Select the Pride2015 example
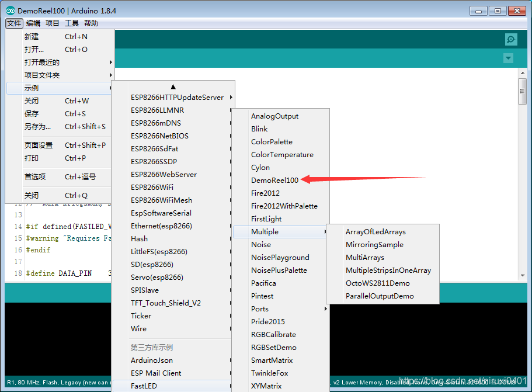This screenshot has height=392, width=532. [x=281, y=322]
